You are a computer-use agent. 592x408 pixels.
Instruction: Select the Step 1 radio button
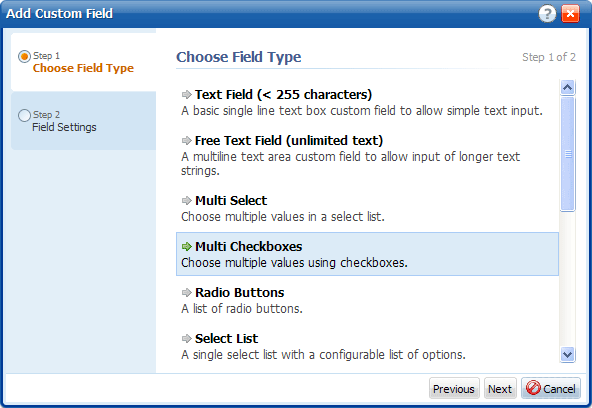(24, 57)
